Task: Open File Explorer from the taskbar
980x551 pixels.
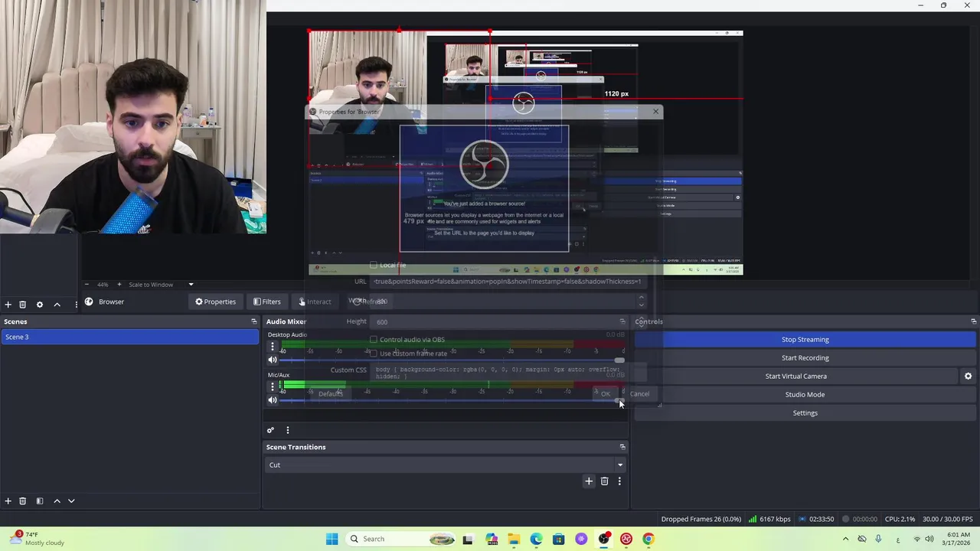Action: [x=514, y=539]
